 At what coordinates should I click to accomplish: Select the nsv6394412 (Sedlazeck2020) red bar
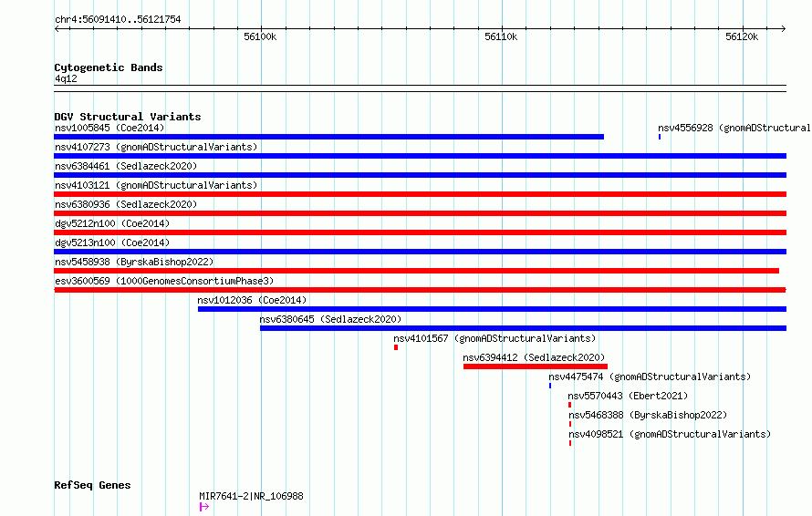pyautogui.click(x=536, y=366)
